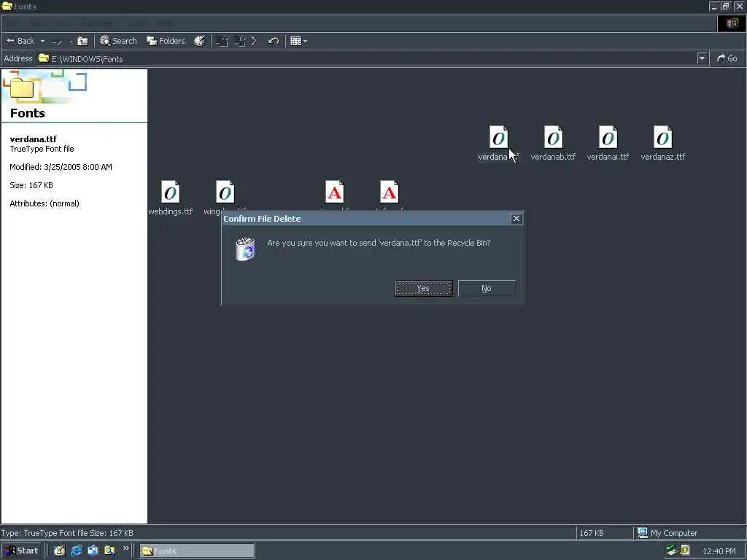Select the first red A font file
The height and width of the screenshot is (560, 747).
point(334,192)
